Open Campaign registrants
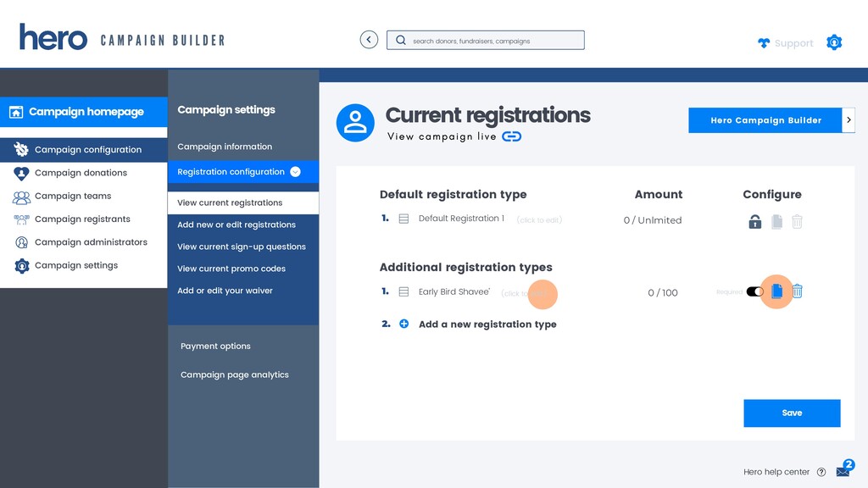868x488 pixels. tap(82, 219)
